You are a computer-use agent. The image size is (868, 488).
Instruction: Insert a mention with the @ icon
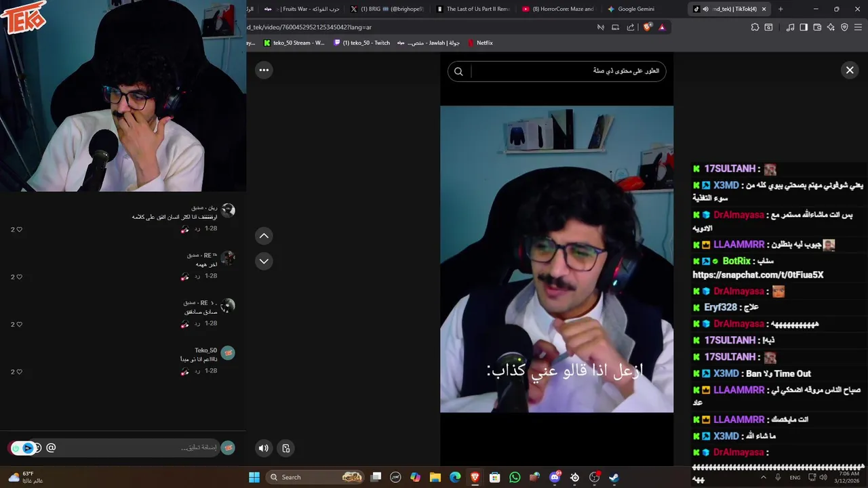coord(51,448)
